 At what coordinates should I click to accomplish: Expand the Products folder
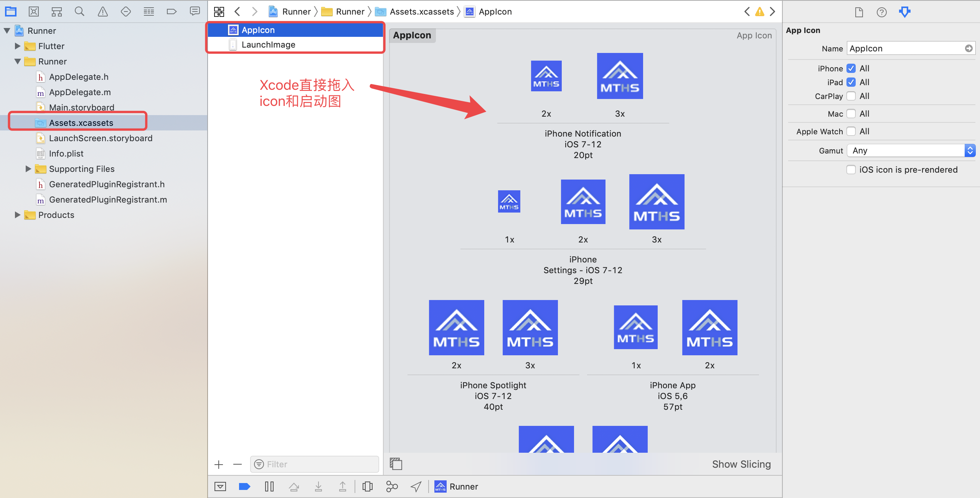tap(17, 215)
